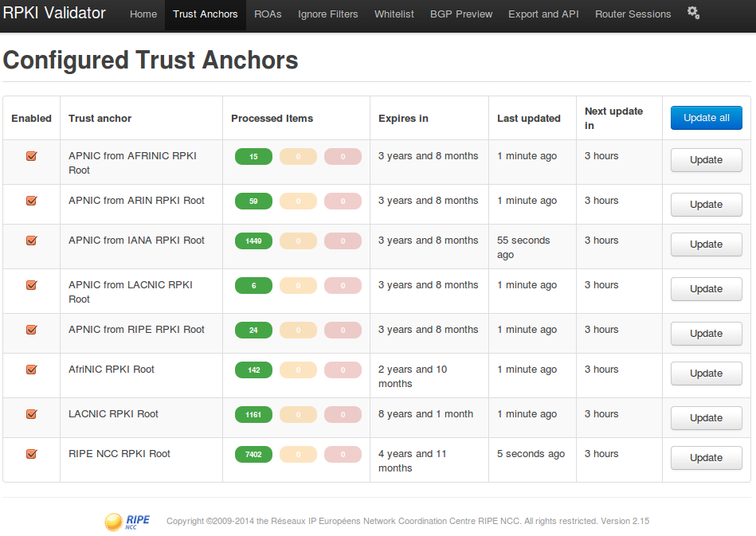Open the Ignore Filters tab
Image resolution: width=756 pixels, height=536 pixels.
pyautogui.click(x=328, y=14)
